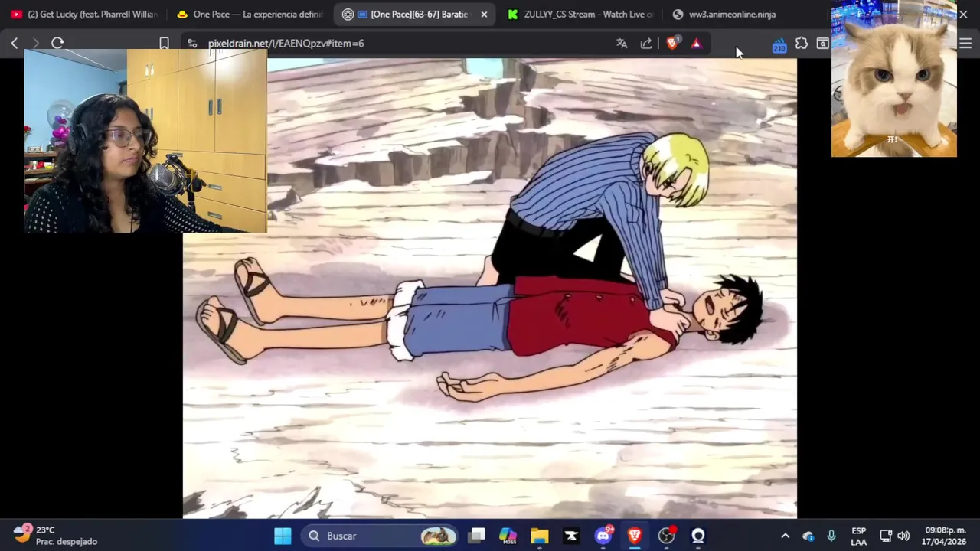Screen dimensions: 980x551
Task: Open the Windows Start menu
Action: tap(283, 536)
